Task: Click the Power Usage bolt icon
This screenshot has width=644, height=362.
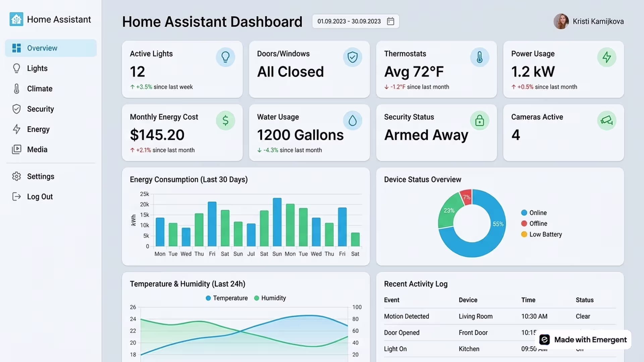Action: (x=607, y=57)
